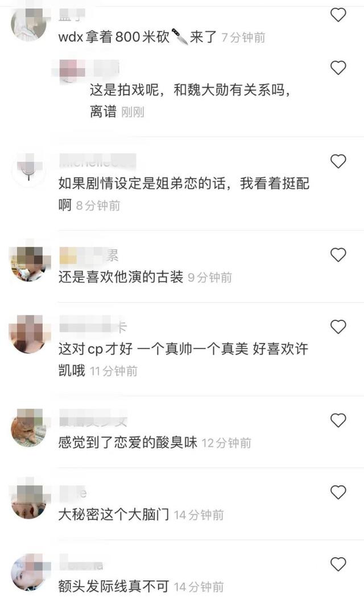View profile picture beside 古装 comment
364x606 pixels.
(x=29, y=263)
